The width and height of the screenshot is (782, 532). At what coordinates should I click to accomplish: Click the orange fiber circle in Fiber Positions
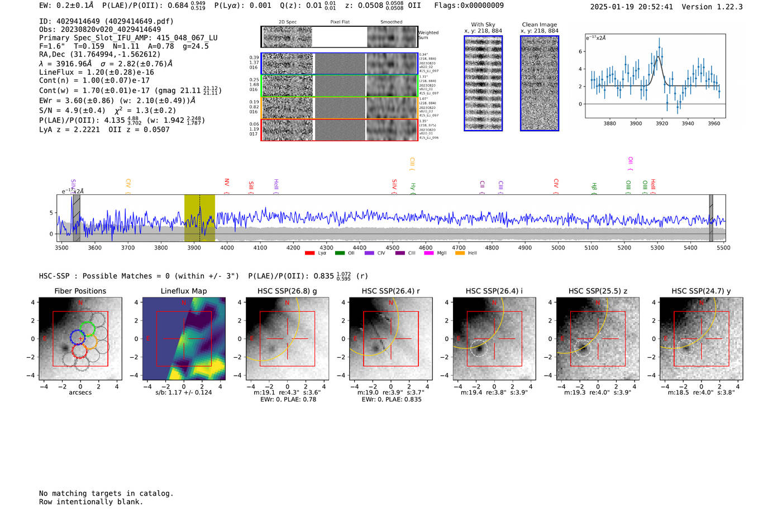[90, 342]
